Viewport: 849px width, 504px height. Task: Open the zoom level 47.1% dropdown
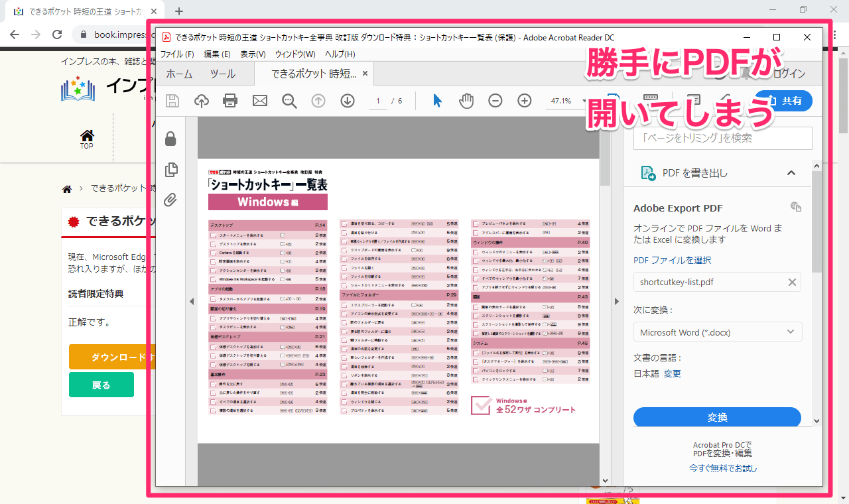568,101
